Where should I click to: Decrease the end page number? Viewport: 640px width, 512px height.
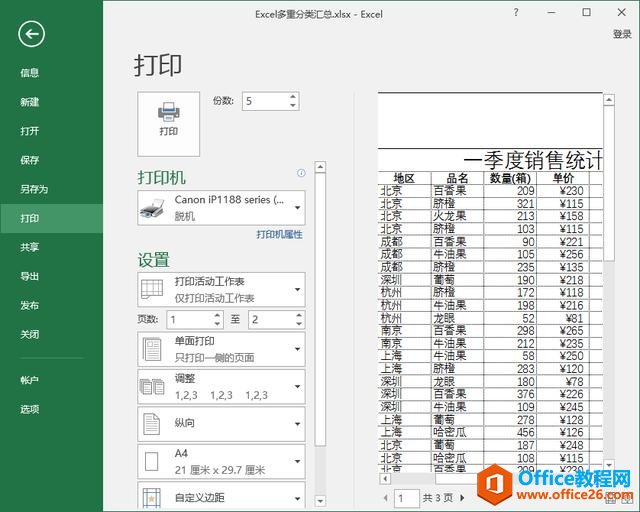click(x=299, y=324)
